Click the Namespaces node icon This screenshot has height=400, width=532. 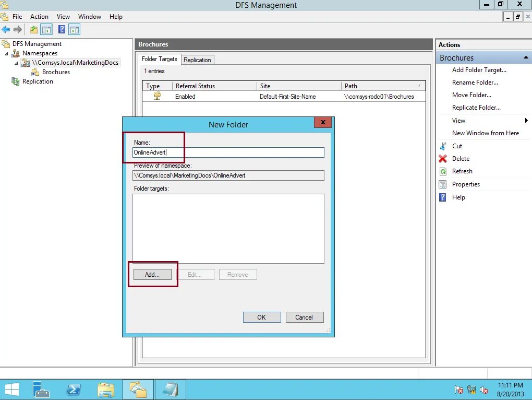coord(16,53)
